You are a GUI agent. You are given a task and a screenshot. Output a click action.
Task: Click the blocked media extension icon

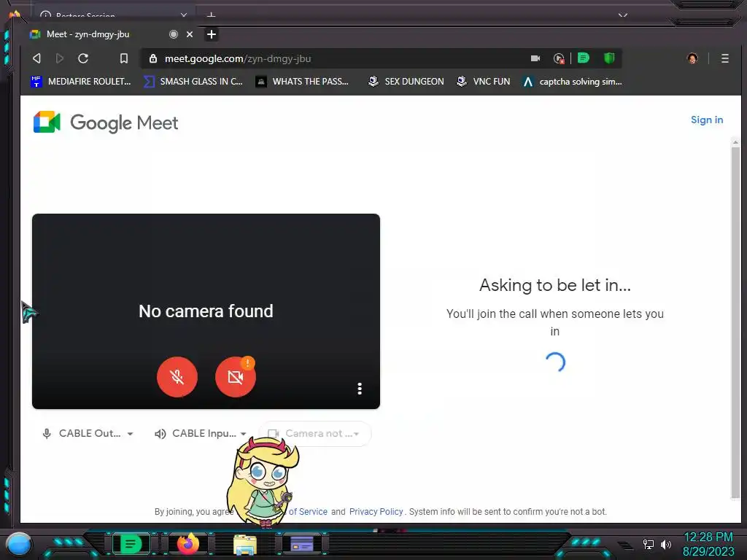tap(559, 58)
